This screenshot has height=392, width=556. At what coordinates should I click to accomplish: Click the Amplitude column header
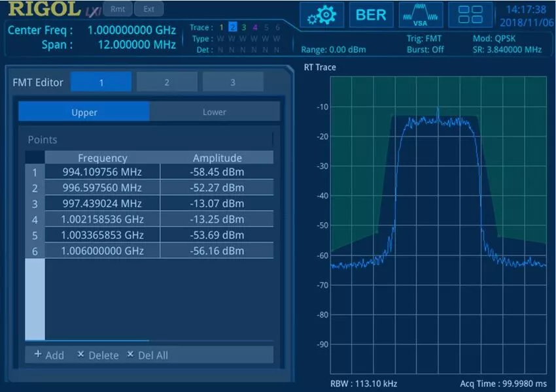pyautogui.click(x=217, y=157)
